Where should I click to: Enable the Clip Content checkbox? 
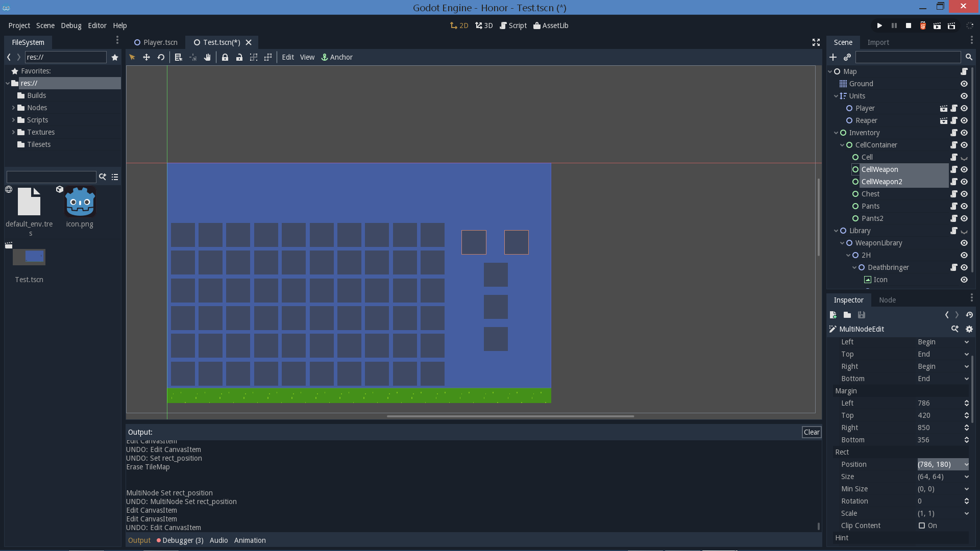click(922, 525)
